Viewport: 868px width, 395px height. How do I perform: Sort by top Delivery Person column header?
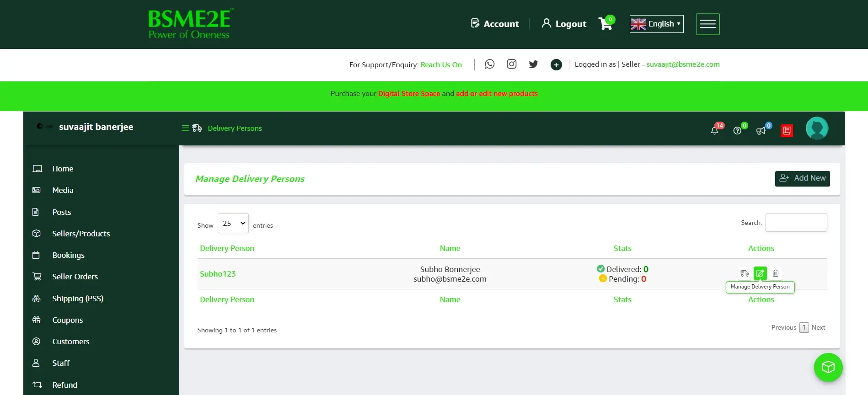(x=227, y=248)
